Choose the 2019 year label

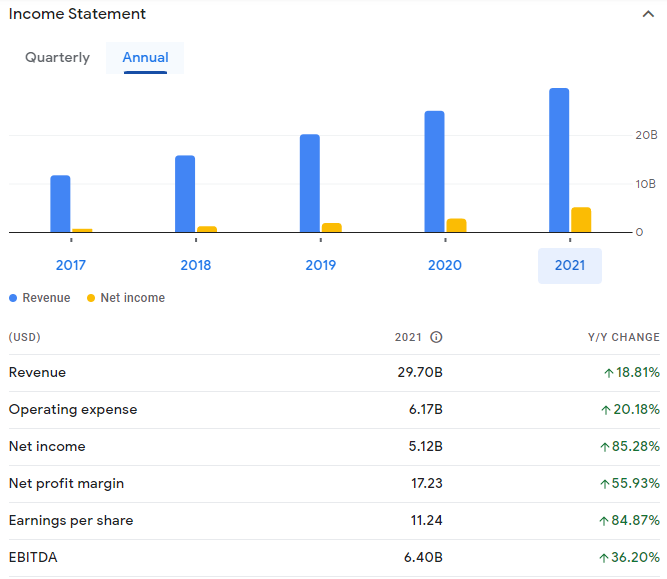[x=320, y=265]
